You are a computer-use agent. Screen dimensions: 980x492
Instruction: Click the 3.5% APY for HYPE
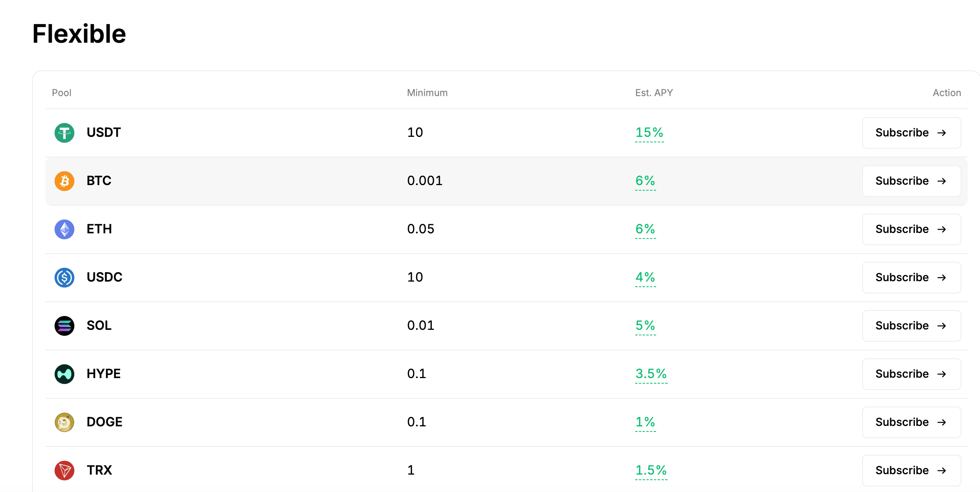click(651, 374)
